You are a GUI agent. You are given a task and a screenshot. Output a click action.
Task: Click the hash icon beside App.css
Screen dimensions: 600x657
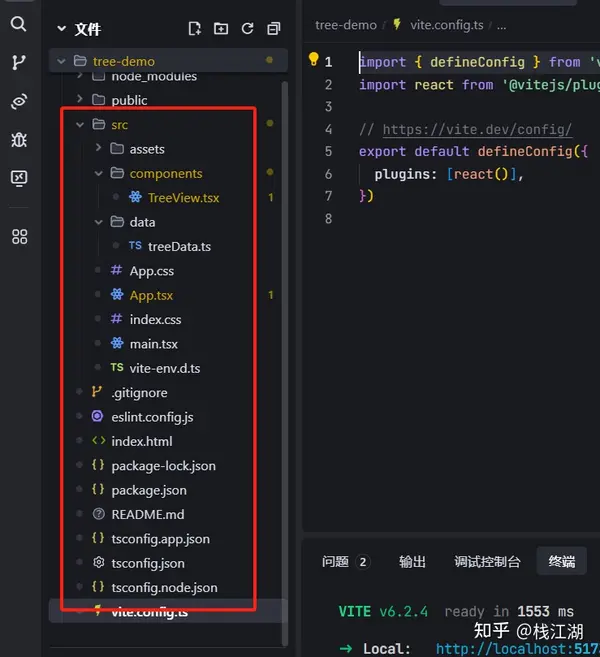(x=116, y=270)
